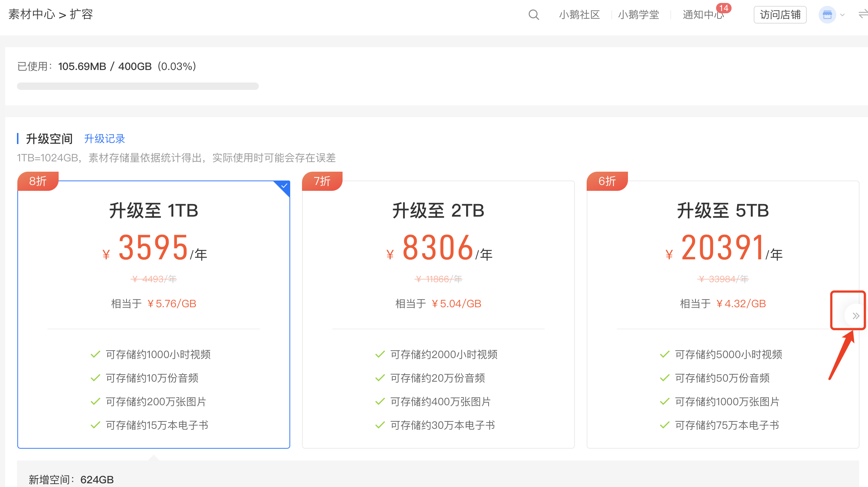868x487 pixels.
Task: Click checkmark icon beside 可存储约200万张图片
Action: pyautogui.click(x=95, y=402)
